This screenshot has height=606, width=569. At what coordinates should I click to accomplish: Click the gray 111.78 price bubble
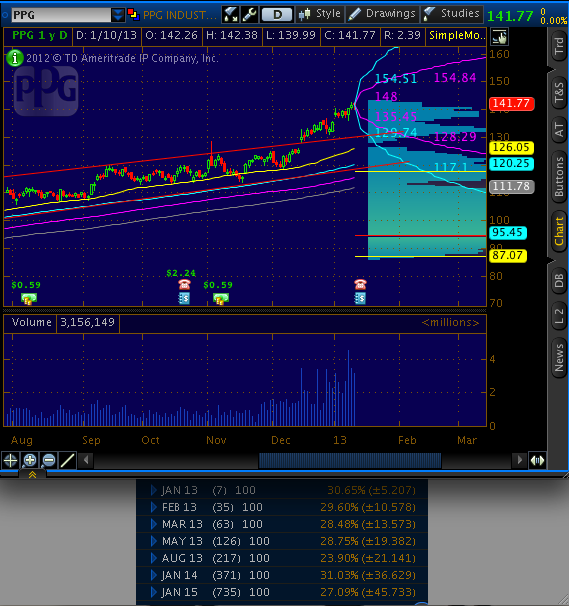pyautogui.click(x=511, y=187)
